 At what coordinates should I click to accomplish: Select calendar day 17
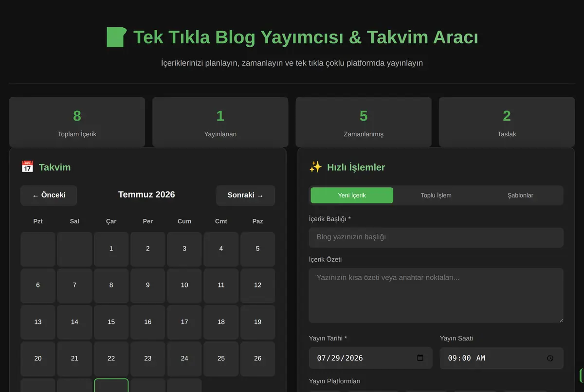click(x=184, y=322)
